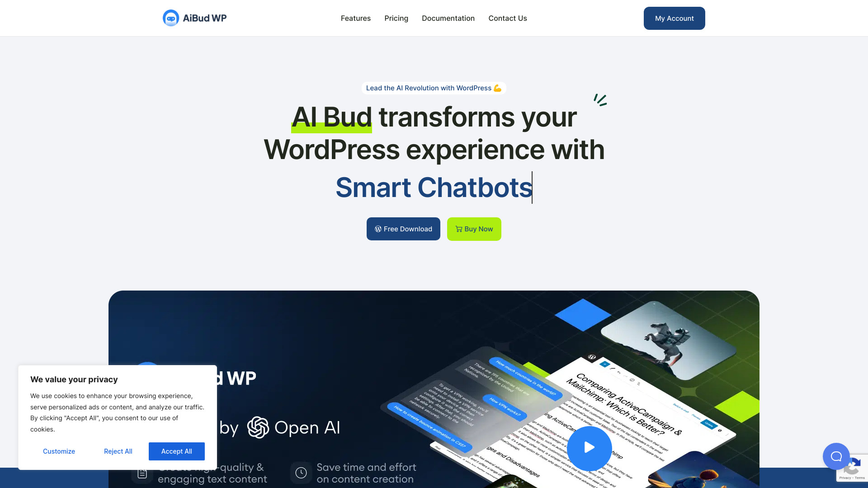
Task: Click the clock icon near Save time text
Action: tap(301, 472)
